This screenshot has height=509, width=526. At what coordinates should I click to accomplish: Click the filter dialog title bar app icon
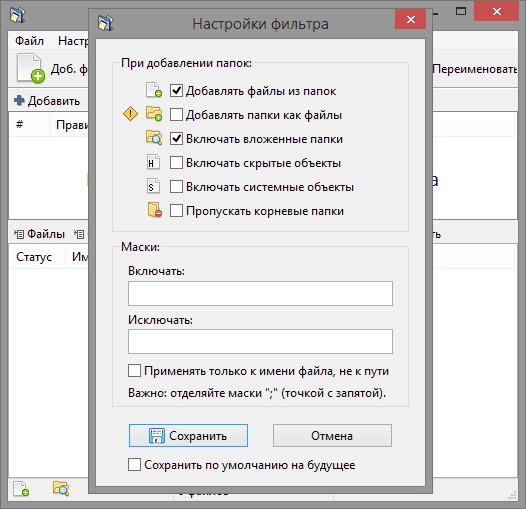106,23
